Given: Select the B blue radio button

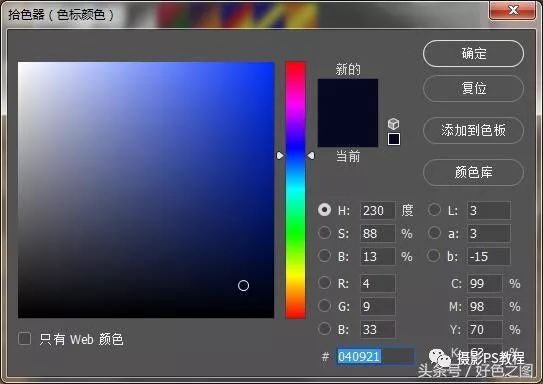Looking at the screenshot, I should tap(324, 329).
